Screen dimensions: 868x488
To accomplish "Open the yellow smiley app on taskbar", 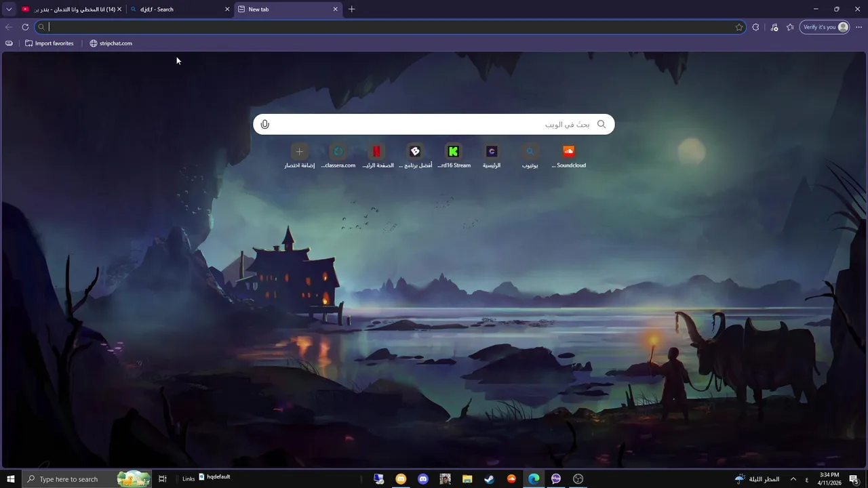I will [401, 479].
